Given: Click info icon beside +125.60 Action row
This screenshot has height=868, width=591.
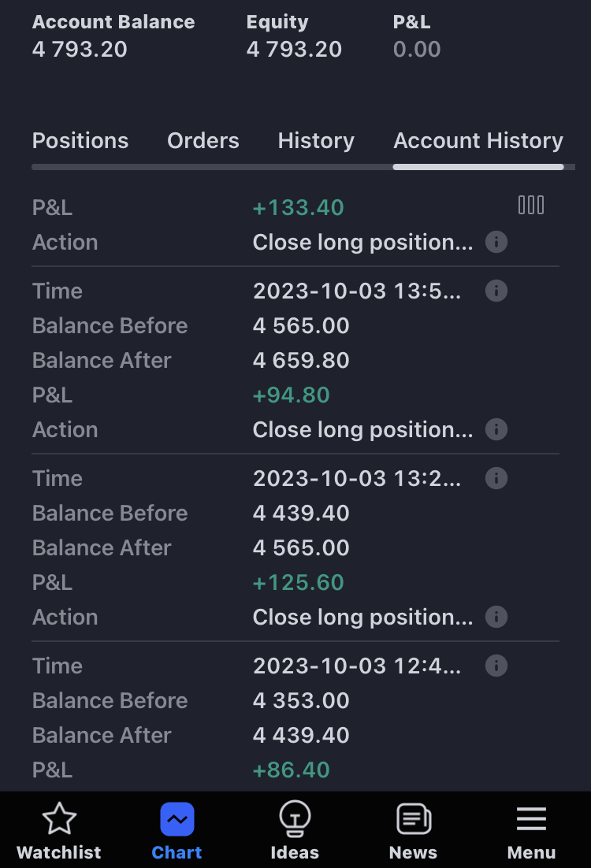Looking at the screenshot, I should (496, 617).
